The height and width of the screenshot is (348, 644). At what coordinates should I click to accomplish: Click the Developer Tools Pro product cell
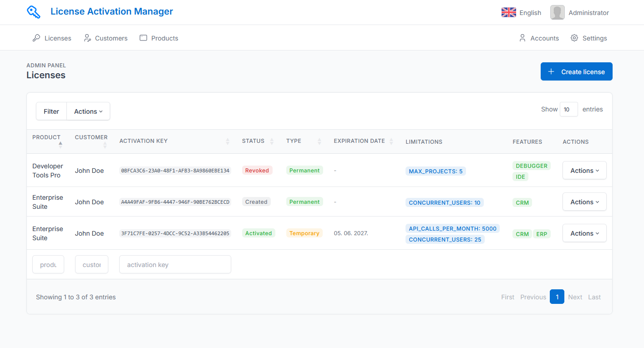[x=48, y=171]
